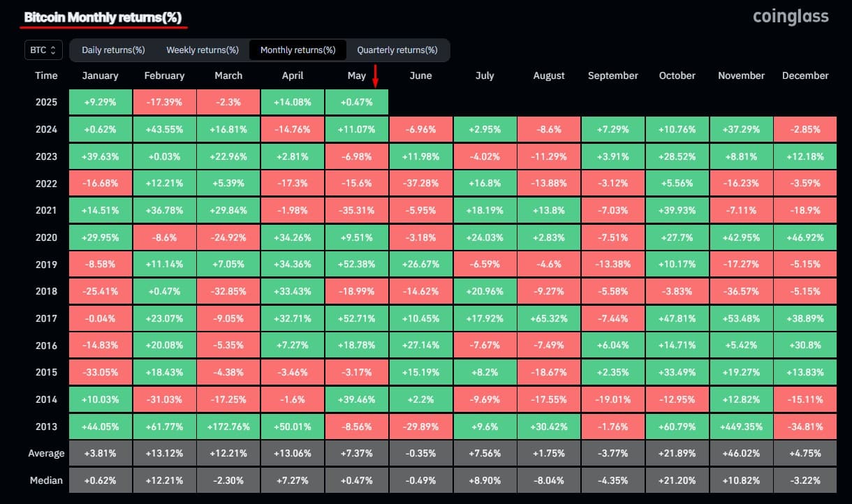Switch to Quarterly returns(%) tab
The height and width of the screenshot is (504, 852).
click(x=397, y=50)
